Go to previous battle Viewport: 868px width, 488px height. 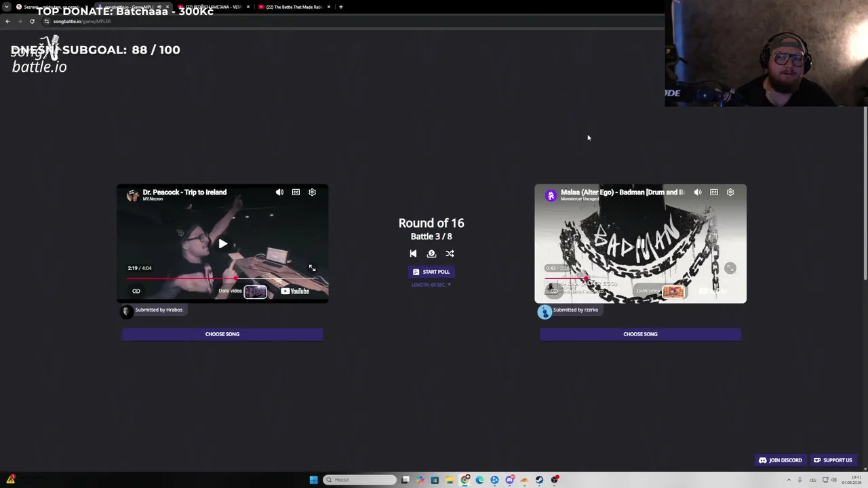coord(413,253)
